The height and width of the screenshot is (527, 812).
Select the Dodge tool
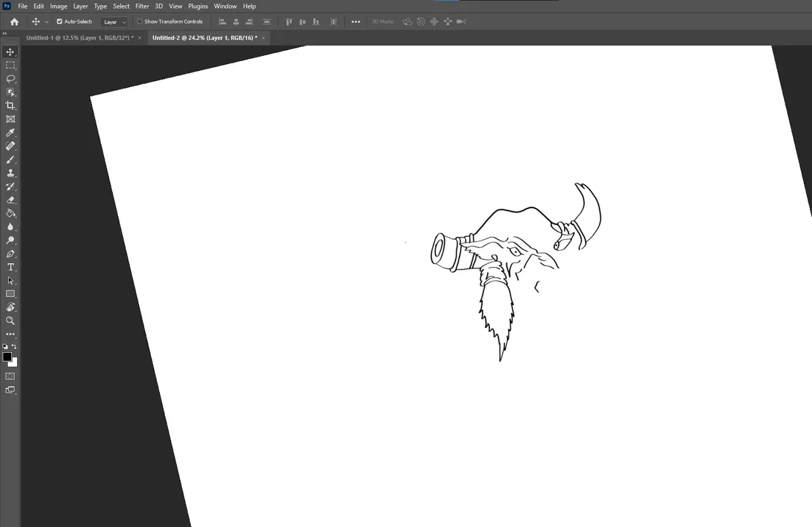(x=10, y=240)
